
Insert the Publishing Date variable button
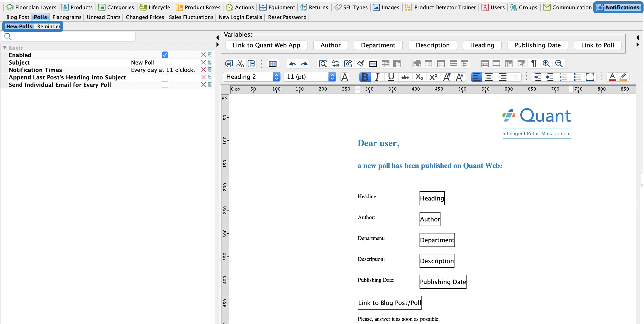pyautogui.click(x=538, y=45)
